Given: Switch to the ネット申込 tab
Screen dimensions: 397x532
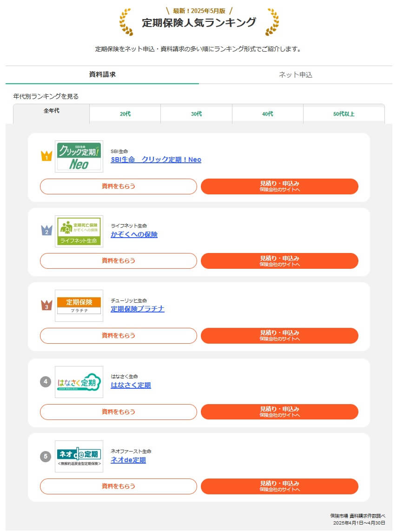Looking at the screenshot, I should pyautogui.click(x=296, y=75).
